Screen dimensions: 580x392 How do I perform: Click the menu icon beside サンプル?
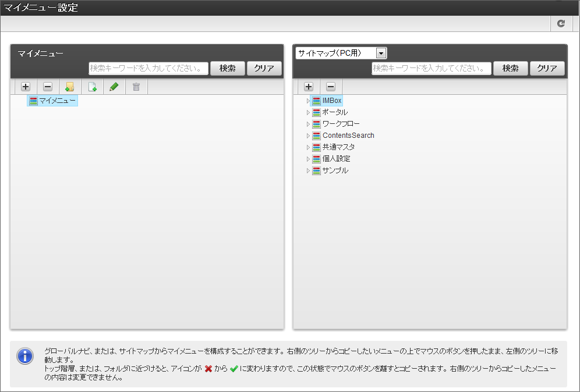(316, 170)
